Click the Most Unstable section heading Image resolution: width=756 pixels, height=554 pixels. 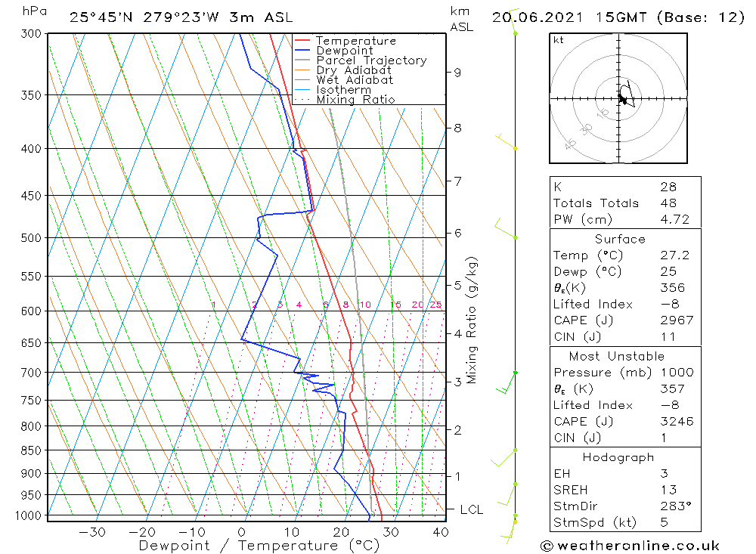click(x=616, y=356)
